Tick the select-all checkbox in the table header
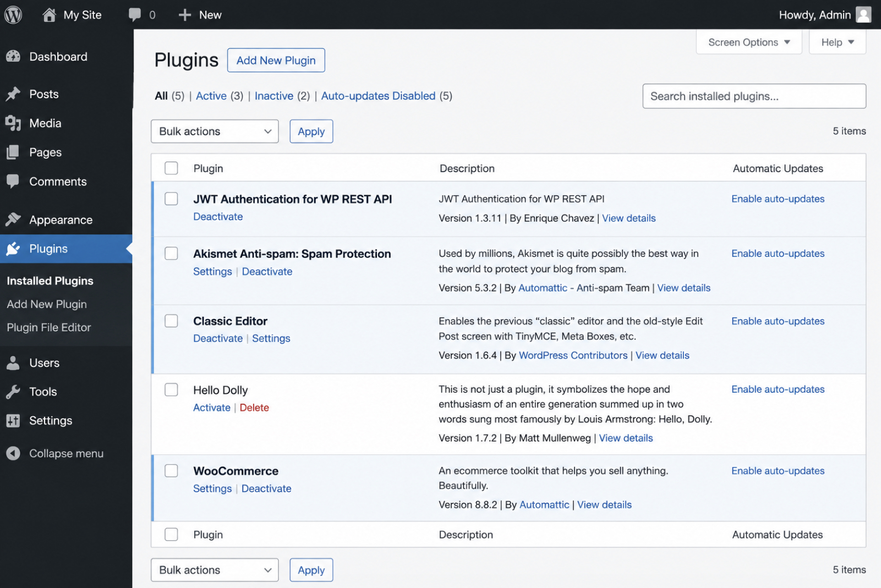This screenshot has height=588, width=881. (171, 168)
